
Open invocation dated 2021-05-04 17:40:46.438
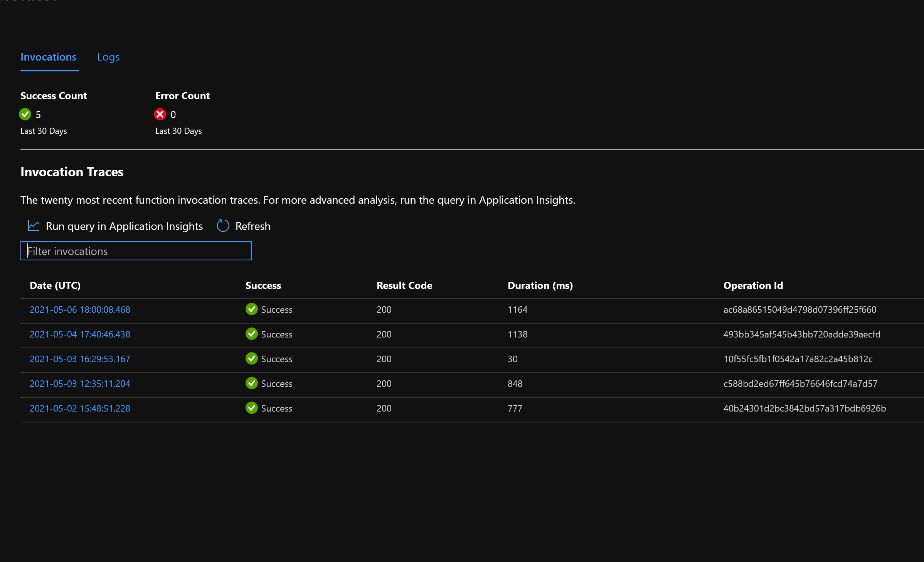[x=80, y=334]
